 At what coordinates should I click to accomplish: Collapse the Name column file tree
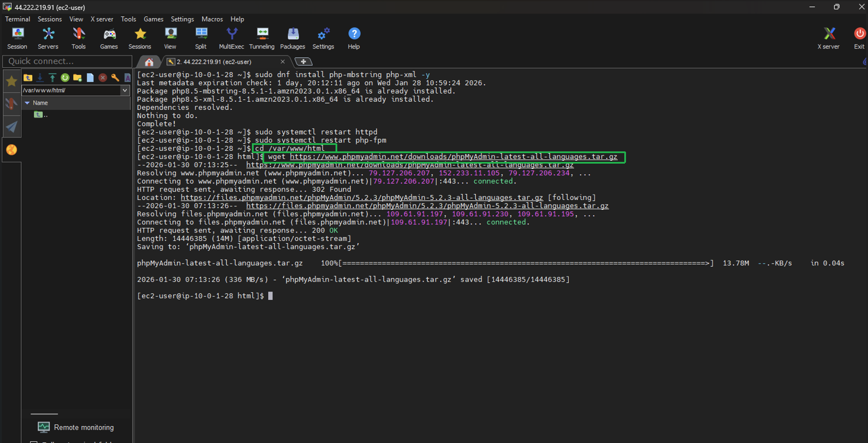pyautogui.click(x=27, y=103)
